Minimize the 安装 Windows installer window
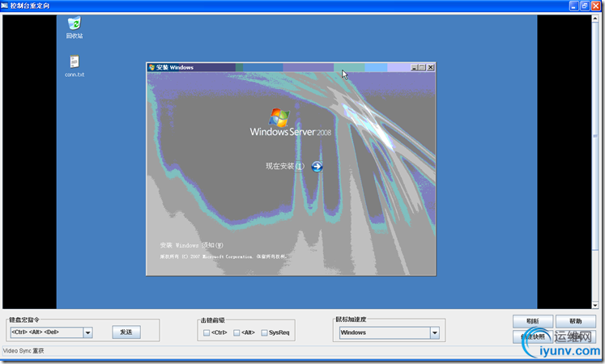 click(415, 67)
